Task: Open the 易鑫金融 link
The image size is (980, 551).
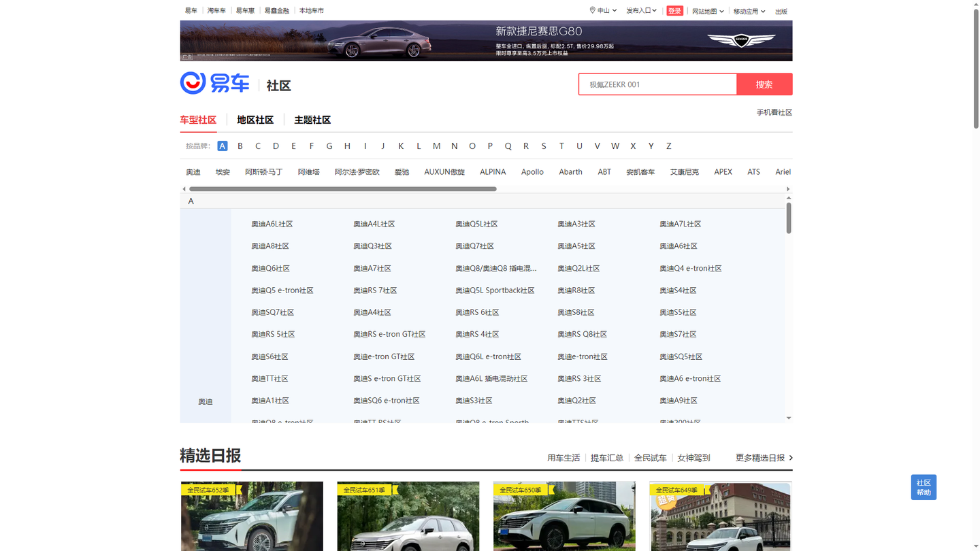Action: pyautogui.click(x=277, y=11)
